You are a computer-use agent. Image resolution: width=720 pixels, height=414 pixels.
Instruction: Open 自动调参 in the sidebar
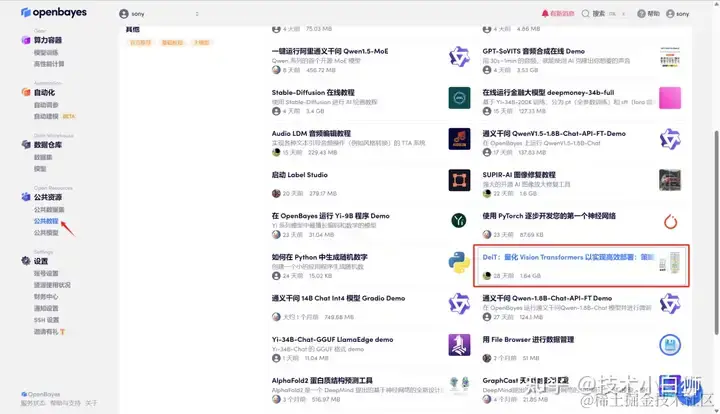coord(46,105)
